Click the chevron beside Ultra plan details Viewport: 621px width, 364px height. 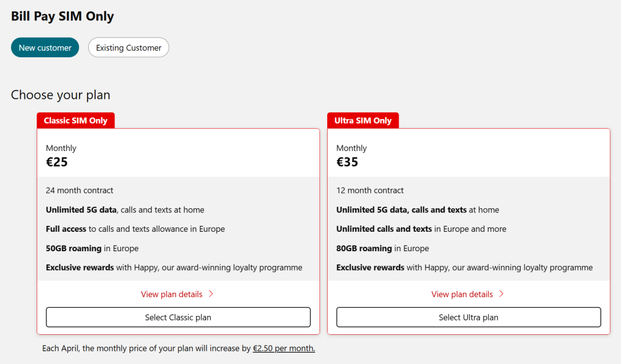pyautogui.click(x=501, y=294)
